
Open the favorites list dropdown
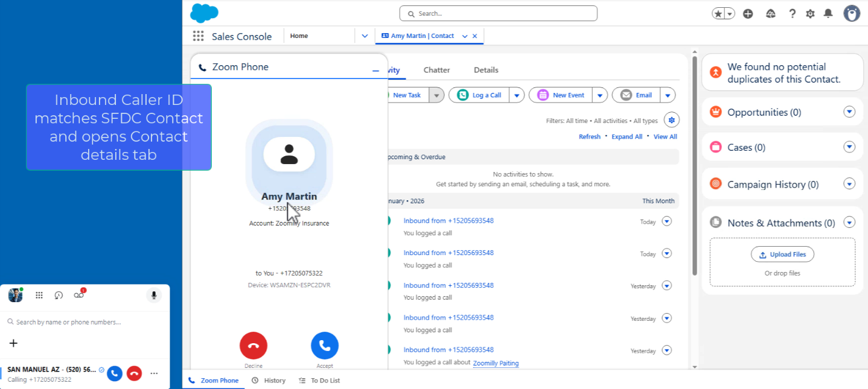730,13
